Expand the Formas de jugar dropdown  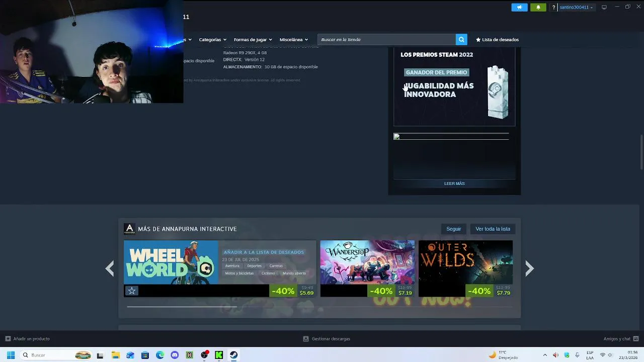pos(253,40)
